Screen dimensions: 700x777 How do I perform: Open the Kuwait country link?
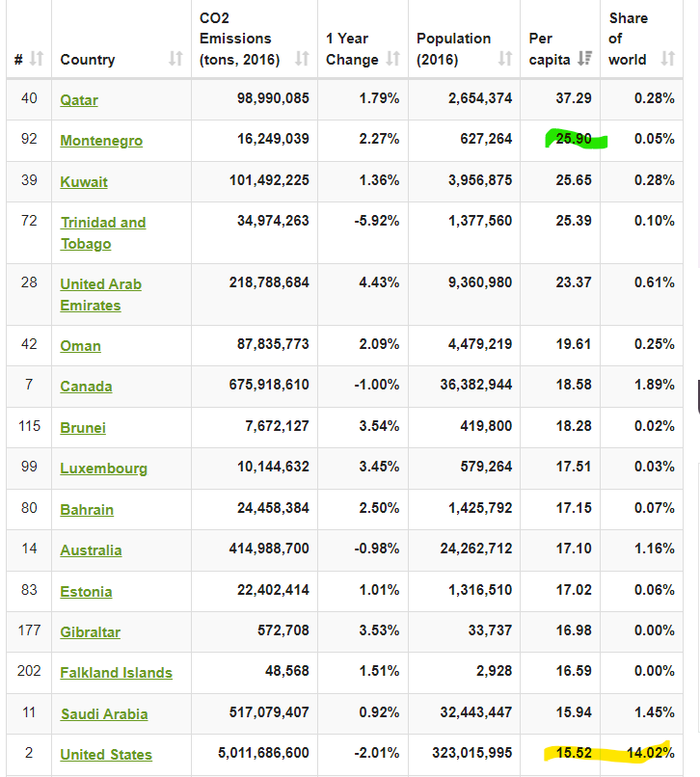(x=84, y=182)
